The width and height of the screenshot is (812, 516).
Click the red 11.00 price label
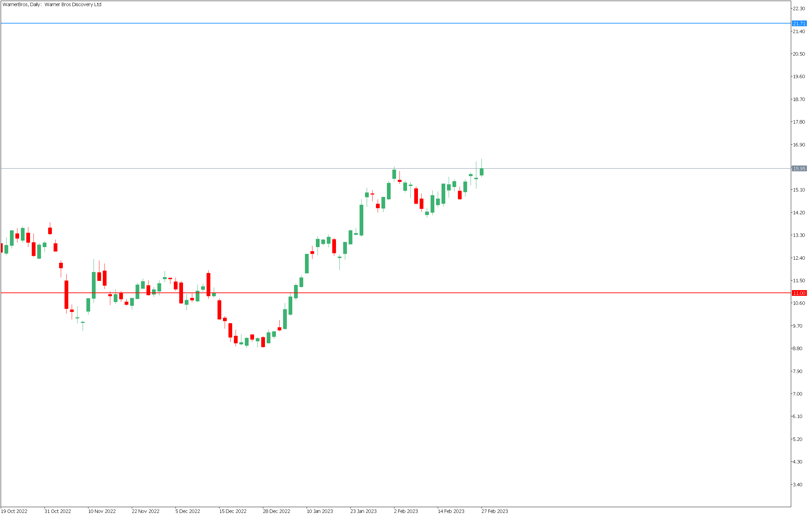coord(799,293)
